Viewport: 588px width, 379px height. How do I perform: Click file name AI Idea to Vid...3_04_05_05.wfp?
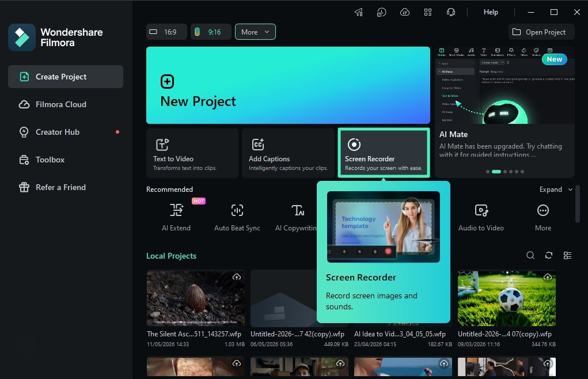(x=400, y=333)
